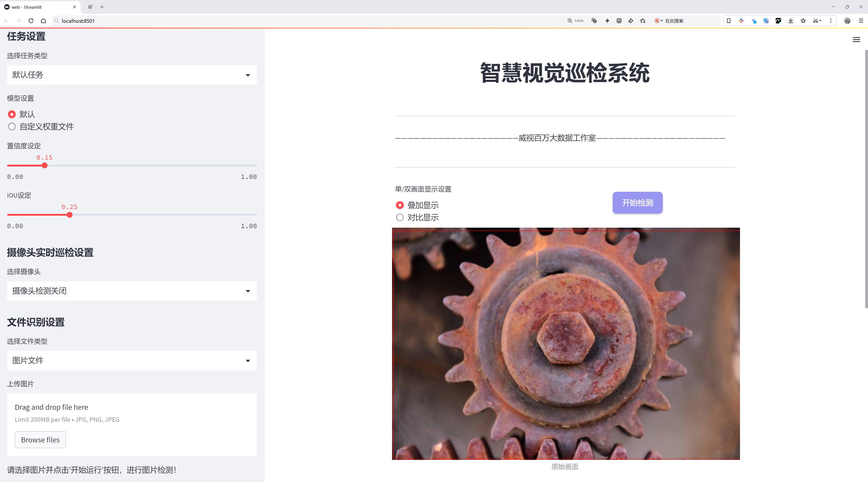
Task: Select the 叠加显示 radio option
Action: tap(400, 205)
